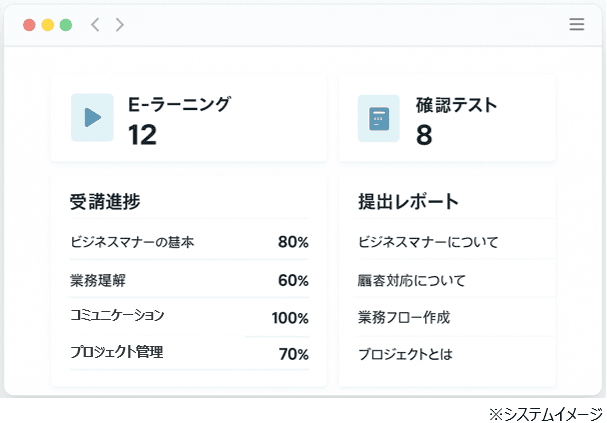Image resolution: width=607 pixels, height=423 pixels.
Task: Click the yellow minimize dot
Action: click(48, 25)
